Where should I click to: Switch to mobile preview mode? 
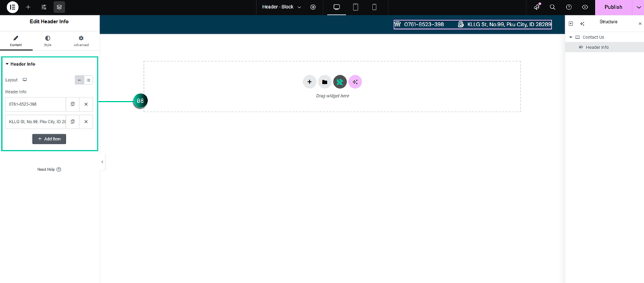(x=374, y=7)
